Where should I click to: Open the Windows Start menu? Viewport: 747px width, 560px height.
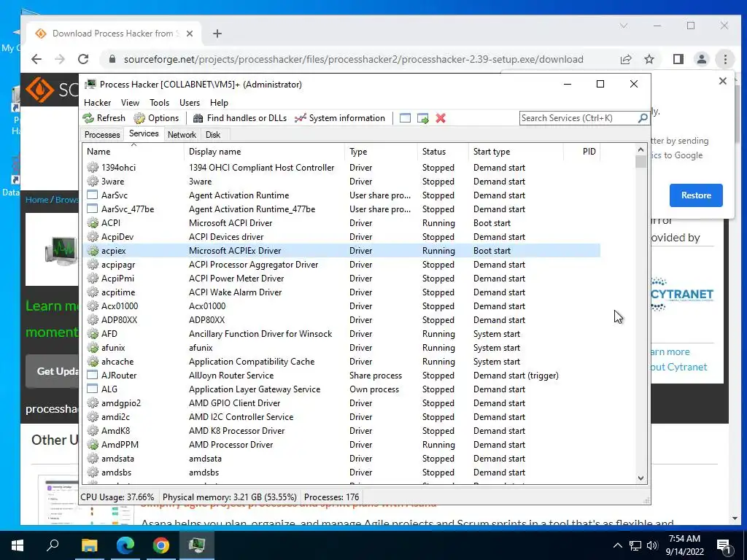coord(18,545)
